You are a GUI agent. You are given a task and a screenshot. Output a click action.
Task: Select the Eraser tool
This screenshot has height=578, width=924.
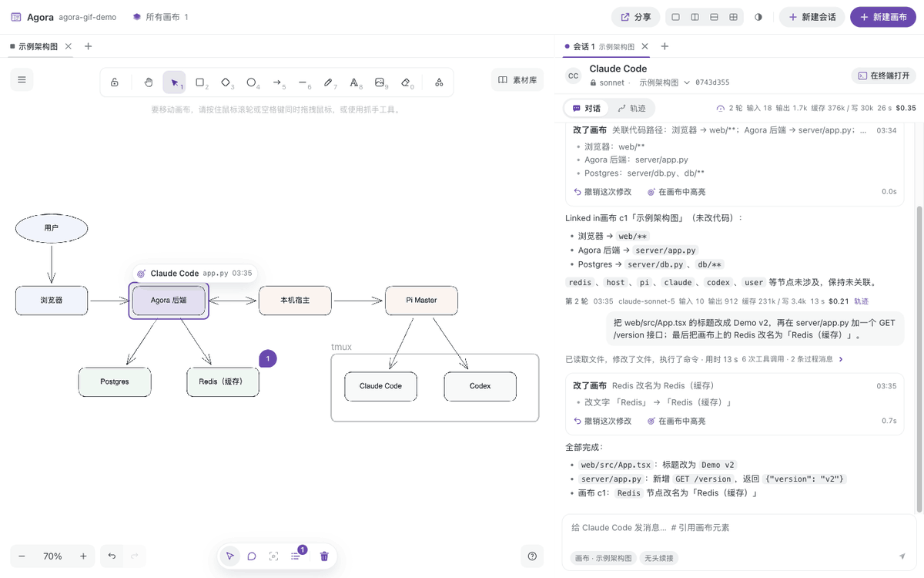click(x=407, y=82)
